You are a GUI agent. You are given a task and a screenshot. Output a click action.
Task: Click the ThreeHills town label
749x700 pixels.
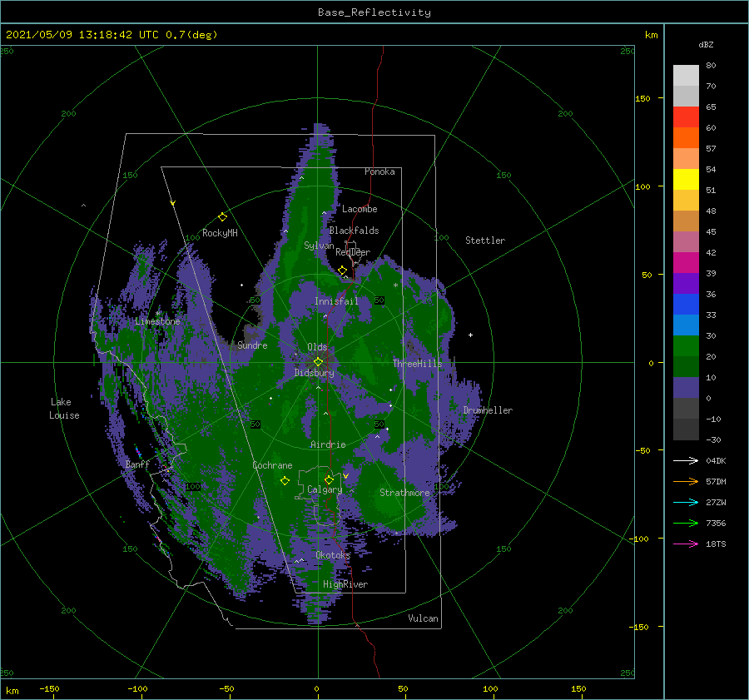(x=418, y=364)
